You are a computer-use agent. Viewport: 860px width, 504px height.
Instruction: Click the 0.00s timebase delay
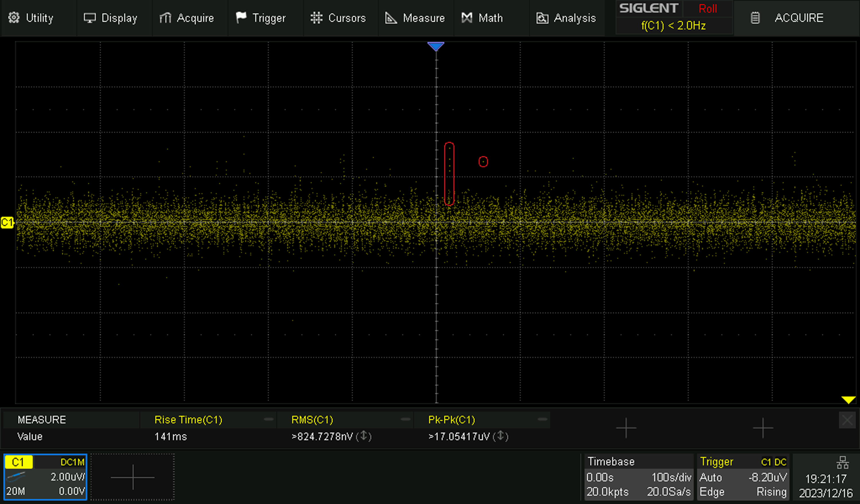pos(600,477)
